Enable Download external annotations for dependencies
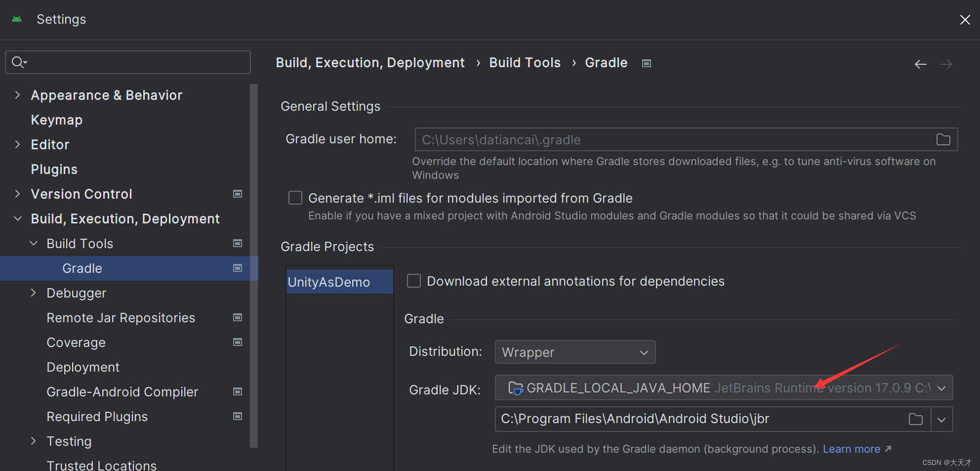The width and height of the screenshot is (980, 471). [x=413, y=281]
